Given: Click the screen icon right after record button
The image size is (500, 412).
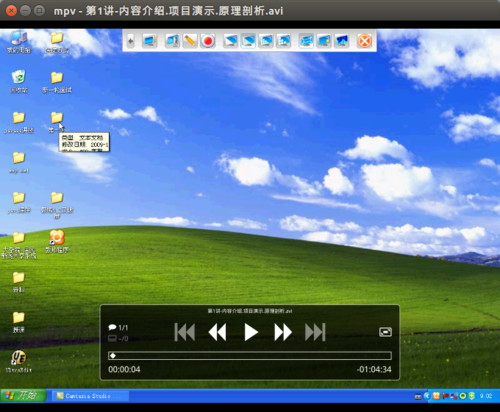Looking at the screenshot, I should click(x=231, y=41).
